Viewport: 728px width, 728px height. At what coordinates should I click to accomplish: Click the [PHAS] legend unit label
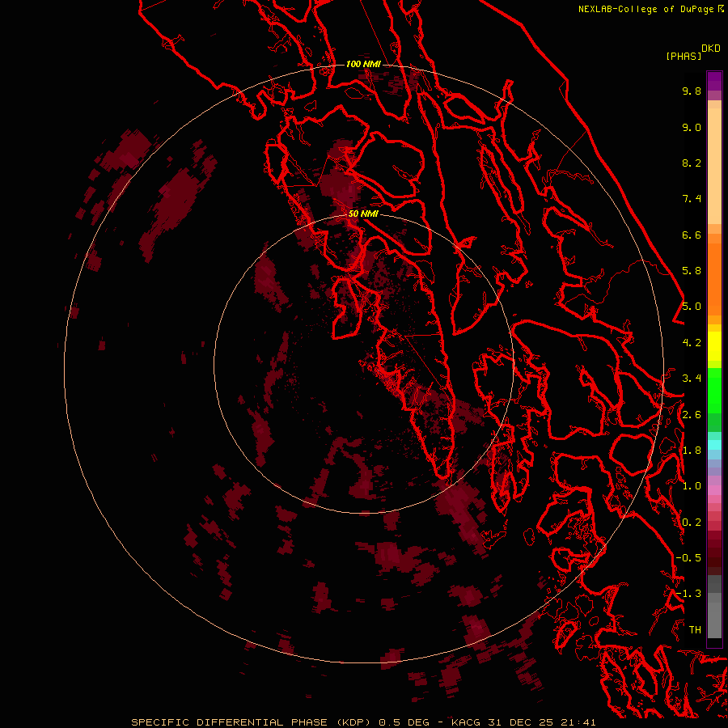coord(684,56)
